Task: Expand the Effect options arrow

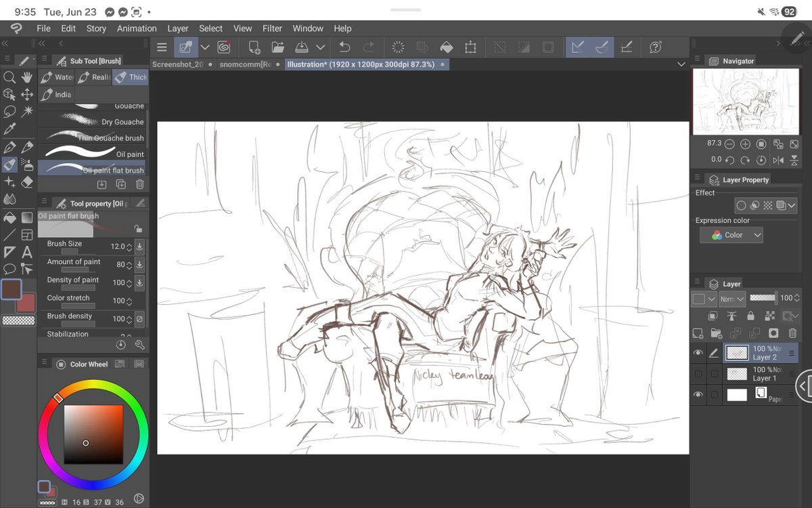Action: coord(791,205)
